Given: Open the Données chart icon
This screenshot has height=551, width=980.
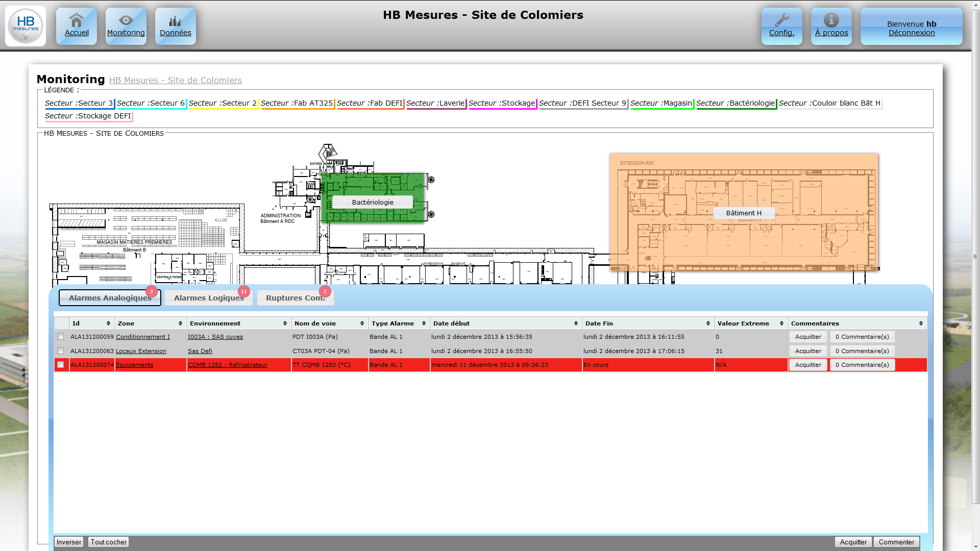Looking at the screenshot, I should (176, 26).
